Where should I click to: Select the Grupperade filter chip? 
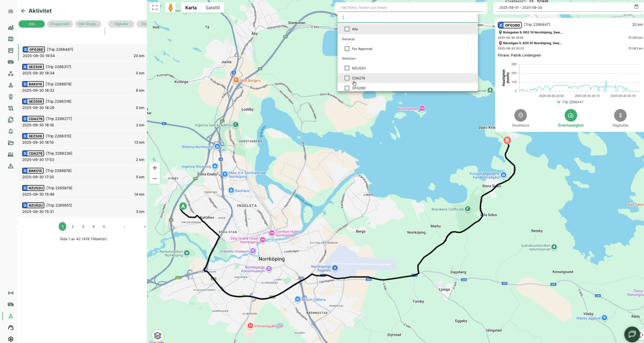coord(60,24)
